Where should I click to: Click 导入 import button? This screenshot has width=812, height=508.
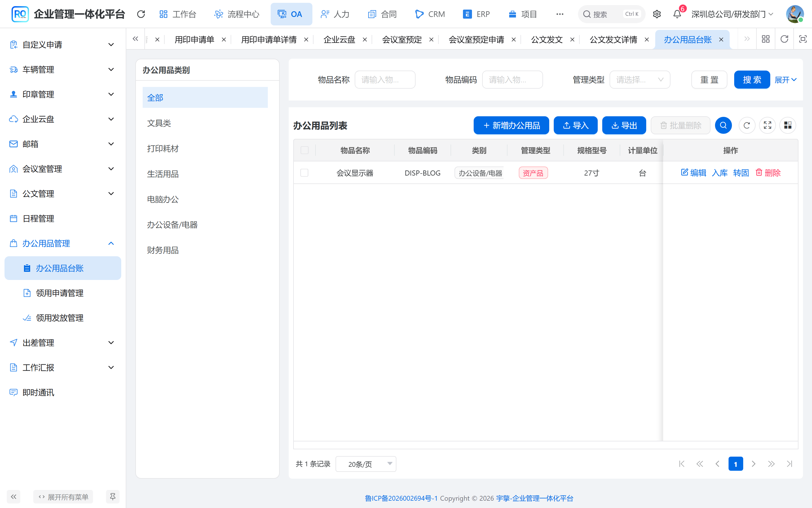[575, 125]
